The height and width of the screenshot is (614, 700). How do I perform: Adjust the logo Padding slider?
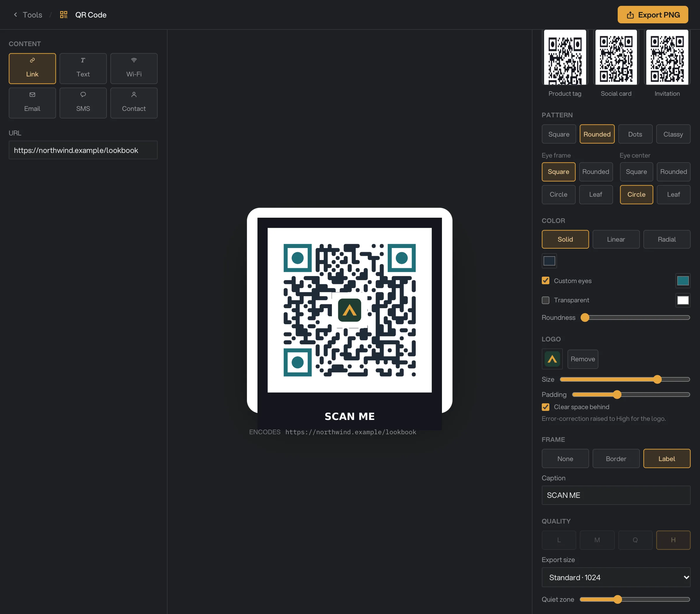(x=631, y=395)
